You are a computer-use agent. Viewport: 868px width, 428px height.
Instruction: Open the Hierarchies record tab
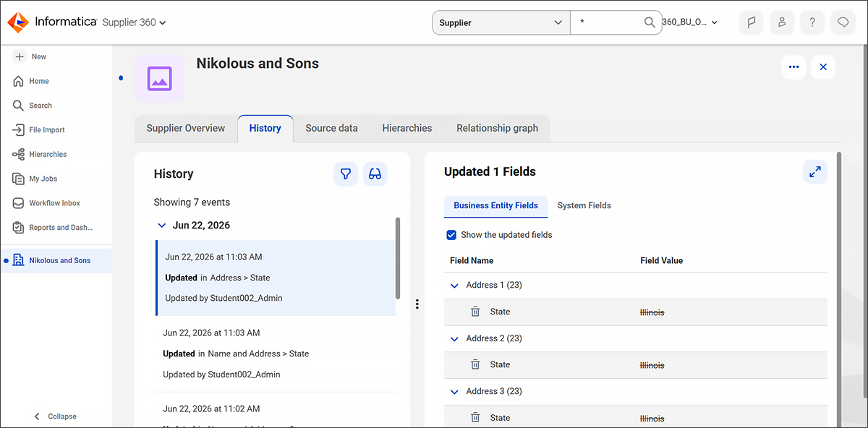407,128
